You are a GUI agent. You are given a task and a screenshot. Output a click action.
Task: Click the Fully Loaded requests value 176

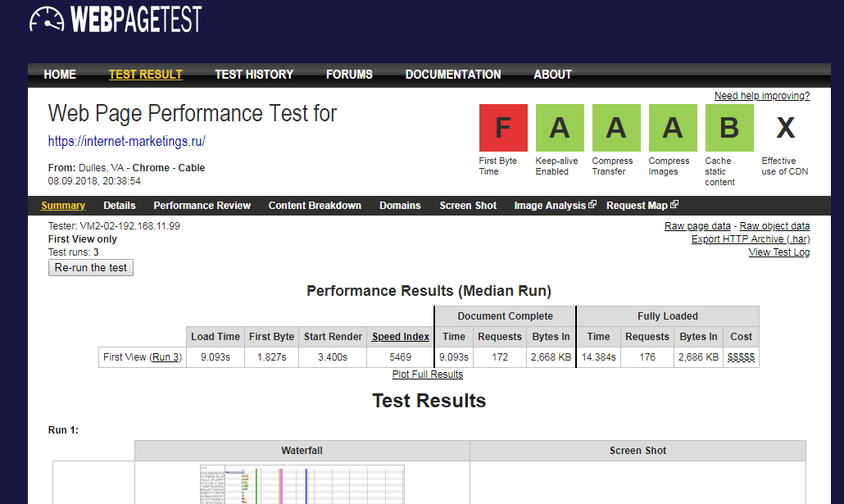(x=647, y=357)
